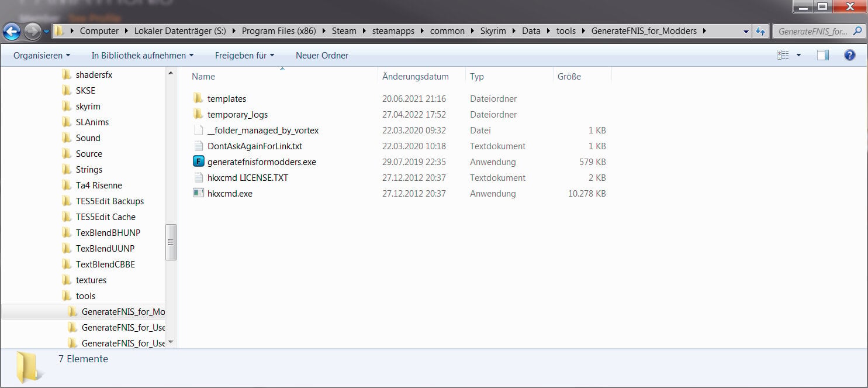
Task: Select the DontAskAgainForLink.txt file icon
Action: pos(198,146)
